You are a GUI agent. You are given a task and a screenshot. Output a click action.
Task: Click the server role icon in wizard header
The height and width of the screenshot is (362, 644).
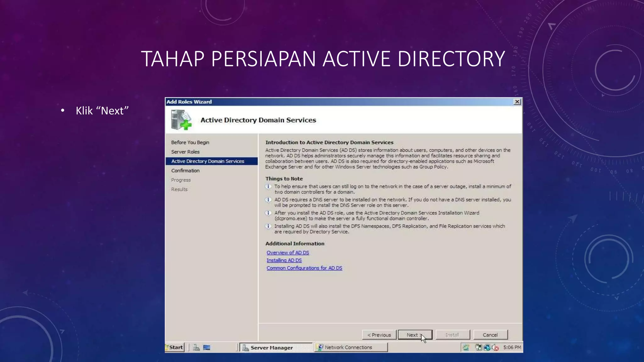pyautogui.click(x=181, y=120)
